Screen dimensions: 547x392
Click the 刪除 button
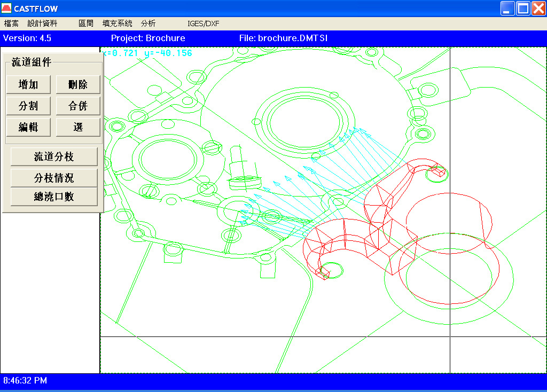coord(78,84)
